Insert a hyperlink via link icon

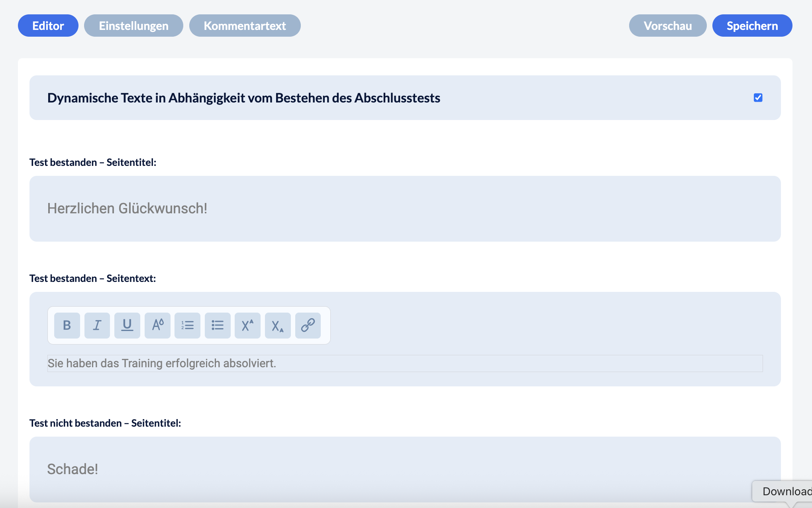click(308, 325)
